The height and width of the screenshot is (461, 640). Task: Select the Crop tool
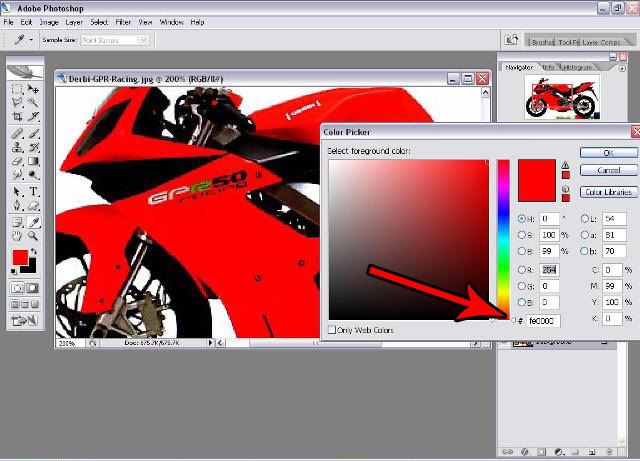(17, 116)
